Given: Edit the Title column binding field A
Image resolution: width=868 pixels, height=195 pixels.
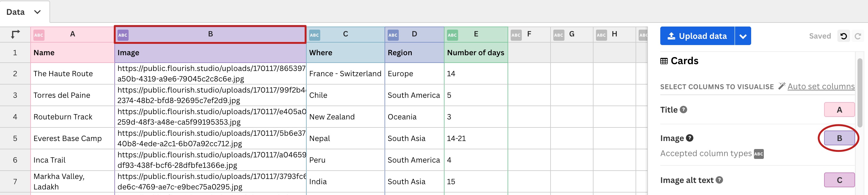Looking at the screenshot, I should pos(839,110).
